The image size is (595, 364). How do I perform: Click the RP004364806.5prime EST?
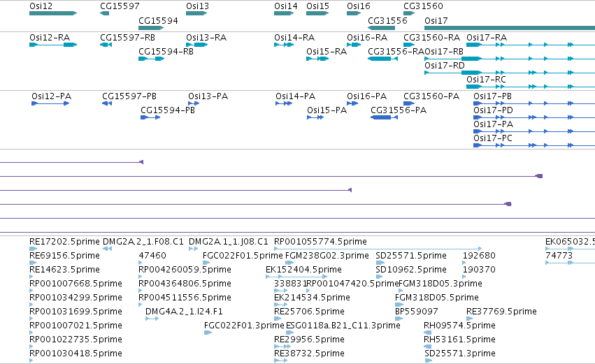click(141, 291)
